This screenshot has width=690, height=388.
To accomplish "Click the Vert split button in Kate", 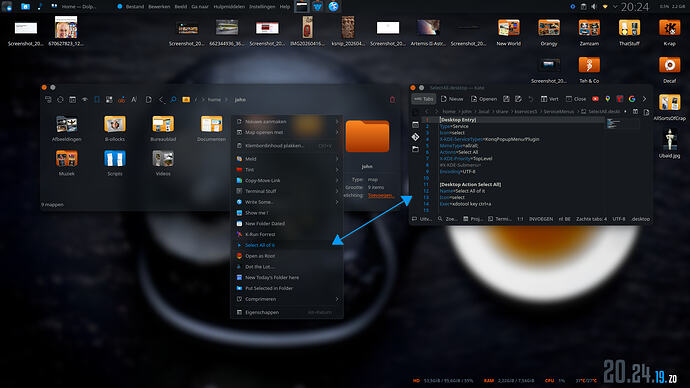I will (x=550, y=99).
